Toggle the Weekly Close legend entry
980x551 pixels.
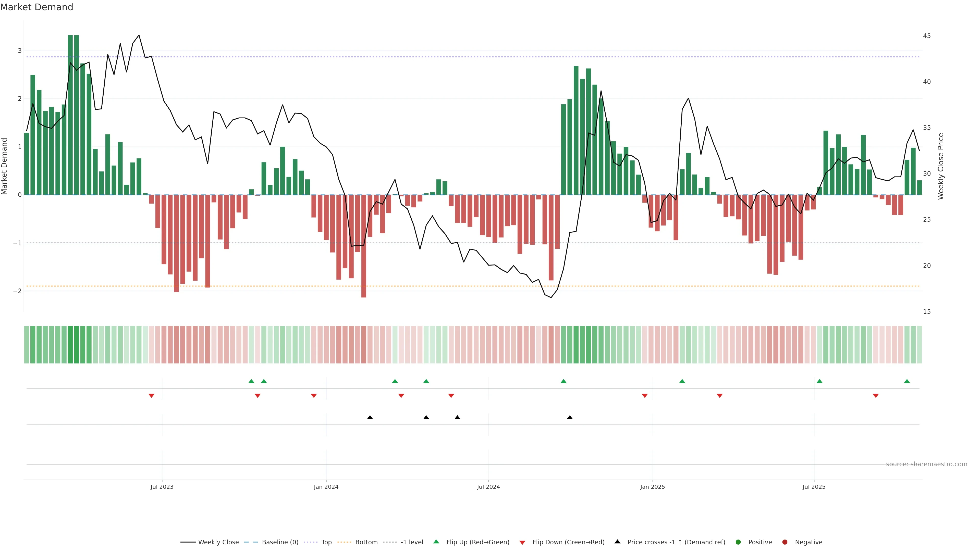[x=218, y=542]
